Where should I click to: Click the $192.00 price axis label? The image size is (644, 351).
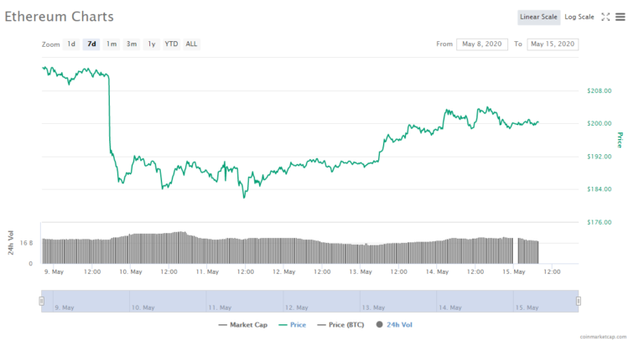(599, 157)
